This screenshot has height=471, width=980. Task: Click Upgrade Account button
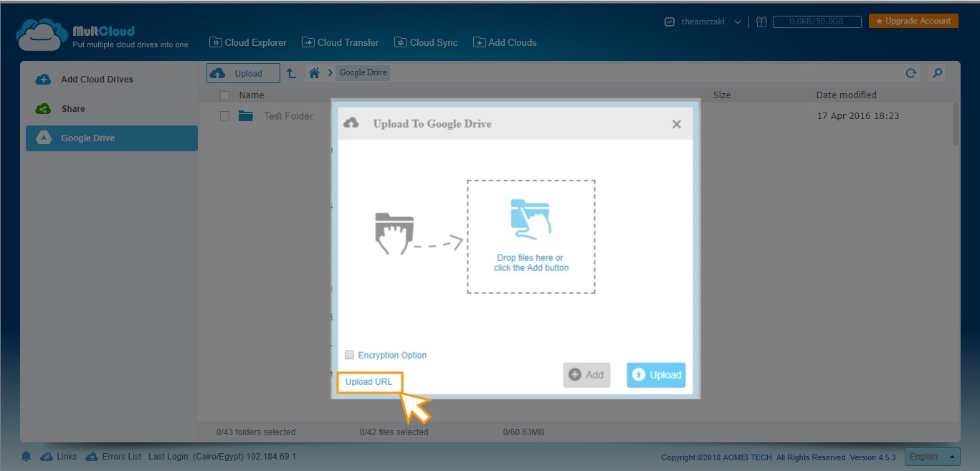pos(913,21)
